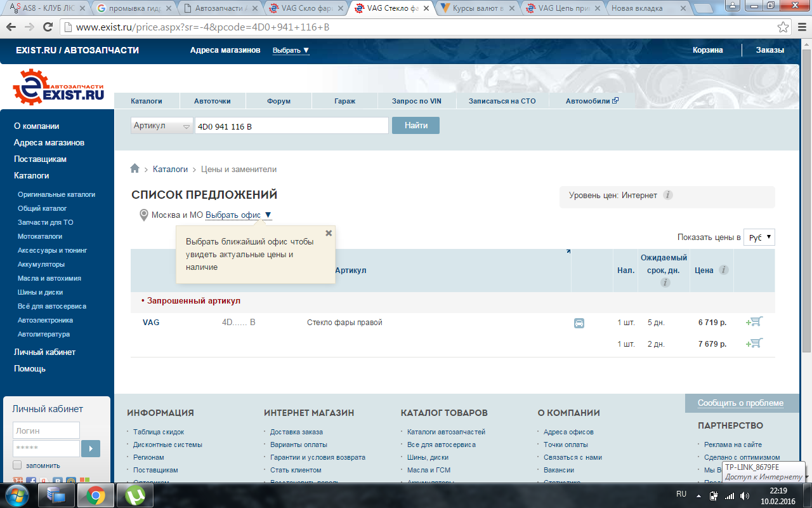Bookmark this page with star icon
Viewport: 812px width, 508px height.
(783, 27)
